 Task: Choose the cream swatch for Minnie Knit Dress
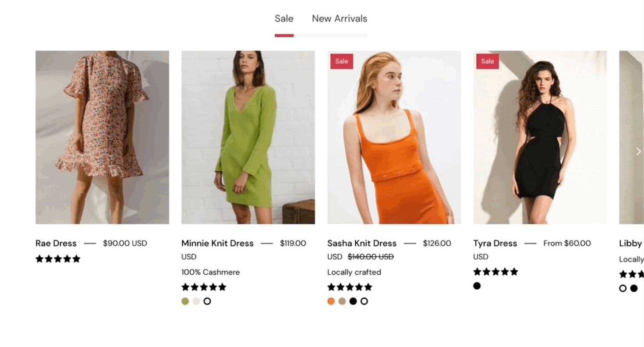196,301
